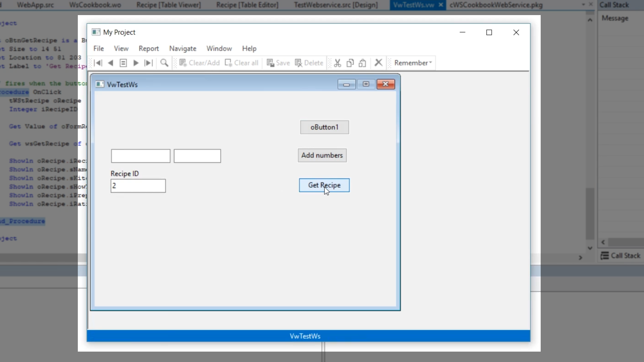The height and width of the screenshot is (362, 644).
Task: Go to first record toolbar icon
Action: point(98,63)
